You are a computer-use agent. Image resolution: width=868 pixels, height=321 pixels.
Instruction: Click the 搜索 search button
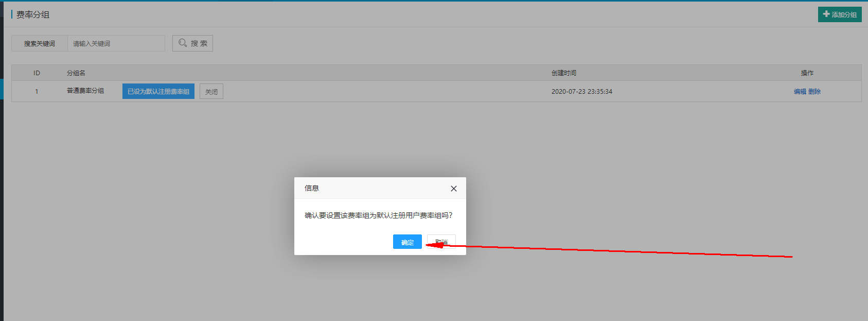192,43
